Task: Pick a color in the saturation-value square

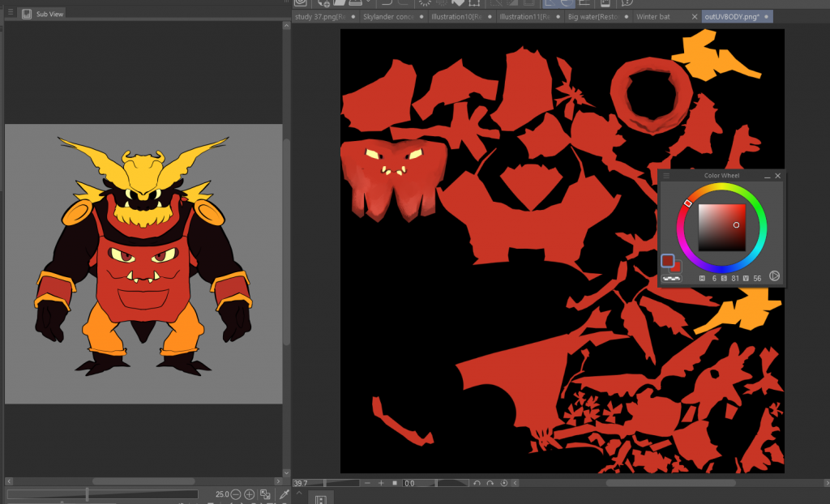Action: point(722,228)
